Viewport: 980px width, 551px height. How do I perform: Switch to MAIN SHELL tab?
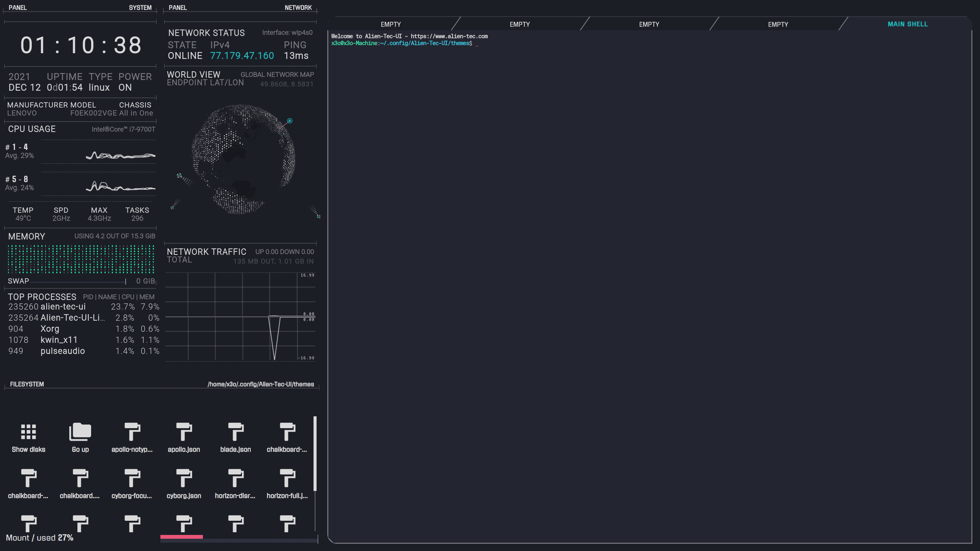(907, 24)
